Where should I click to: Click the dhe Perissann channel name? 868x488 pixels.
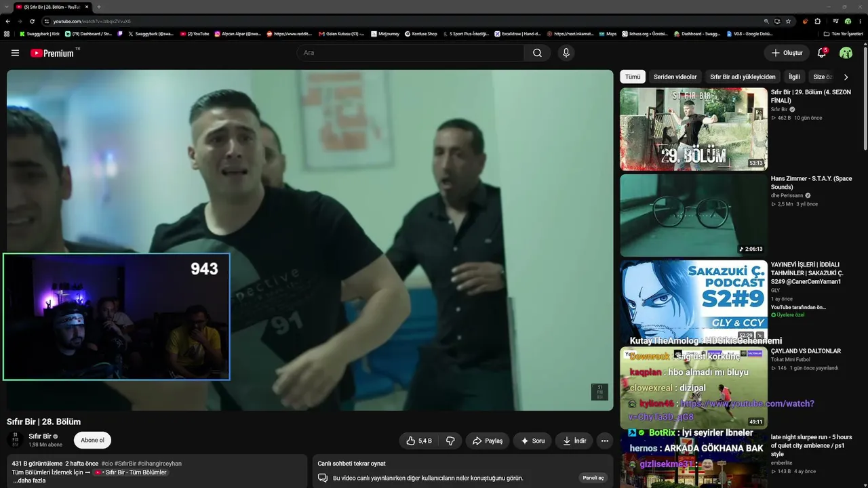(x=787, y=195)
